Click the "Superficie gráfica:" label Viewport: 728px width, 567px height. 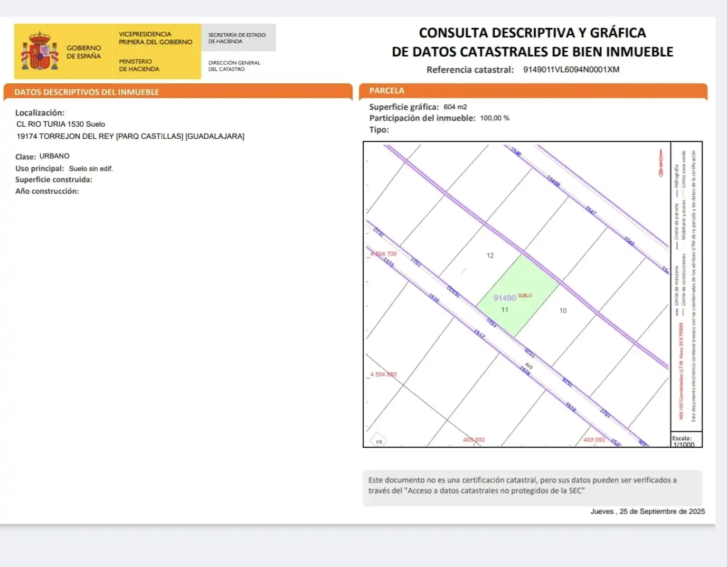pyautogui.click(x=404, y=107)
